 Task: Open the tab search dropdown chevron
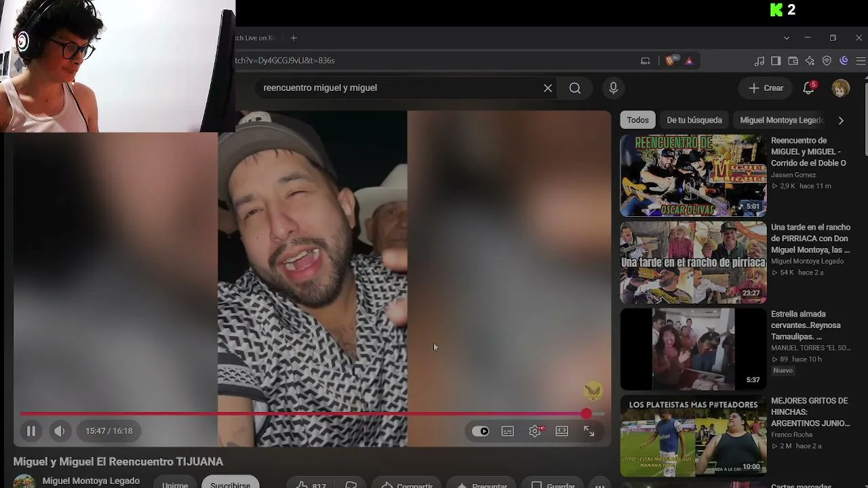coord(787,38)
